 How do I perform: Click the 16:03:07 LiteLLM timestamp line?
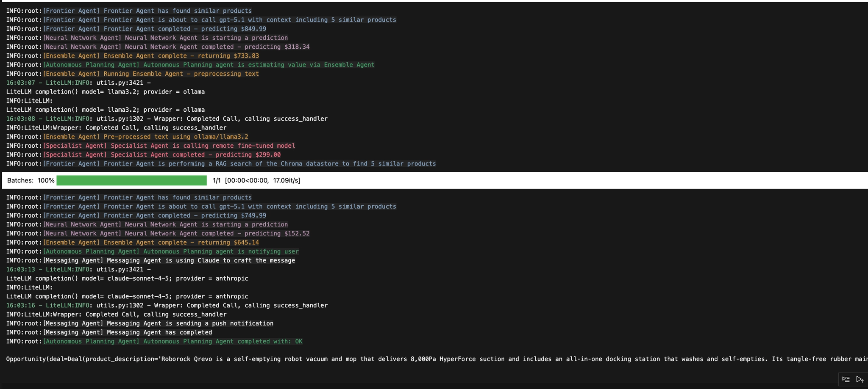click(78, 83)
